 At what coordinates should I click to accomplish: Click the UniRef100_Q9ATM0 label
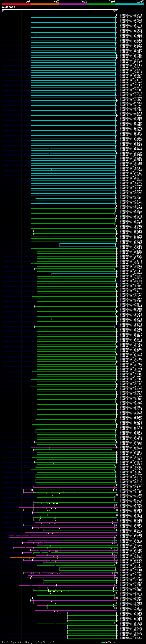pos(131,77)
